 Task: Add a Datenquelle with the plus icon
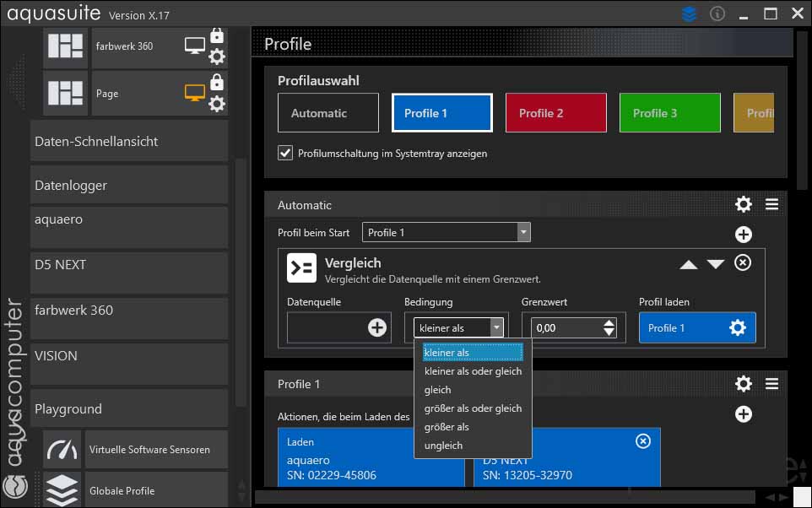click(377, 327)
